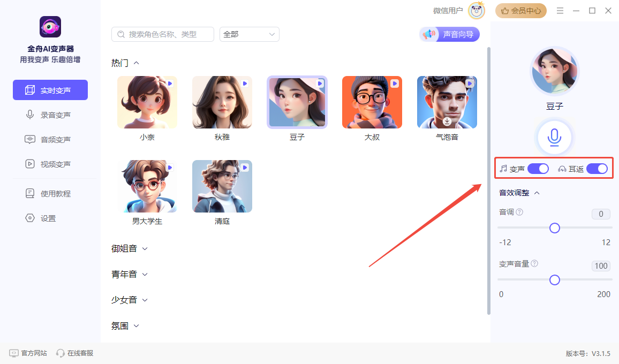Select the 气泡音 voice avatar
The height and width of the screenshot is (364, 619).
447,102
